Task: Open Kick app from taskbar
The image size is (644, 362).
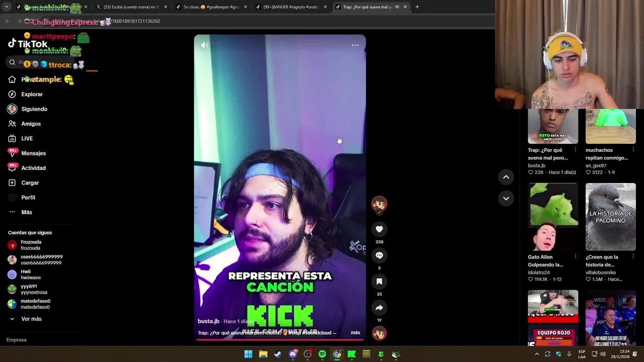Action: tap(352, 354)
